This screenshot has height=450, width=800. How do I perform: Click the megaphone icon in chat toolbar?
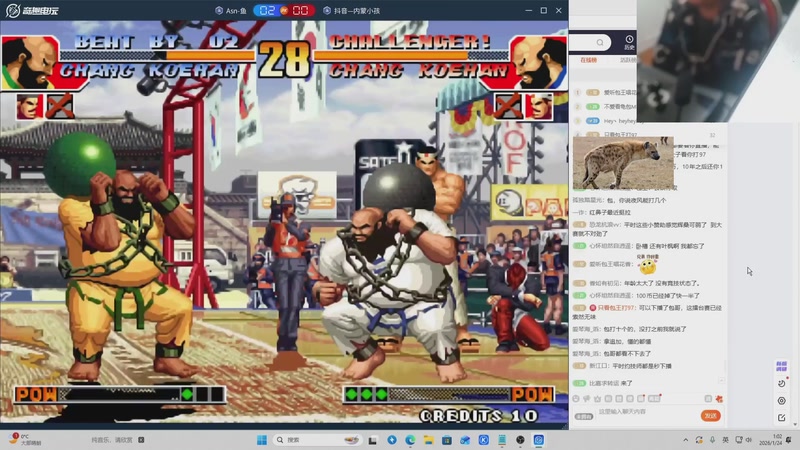[587, 398]
